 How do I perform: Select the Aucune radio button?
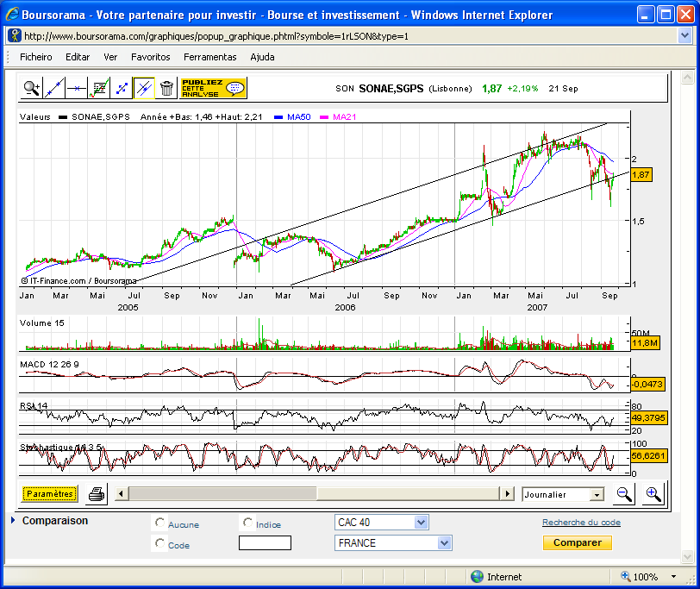click(159, 523)
